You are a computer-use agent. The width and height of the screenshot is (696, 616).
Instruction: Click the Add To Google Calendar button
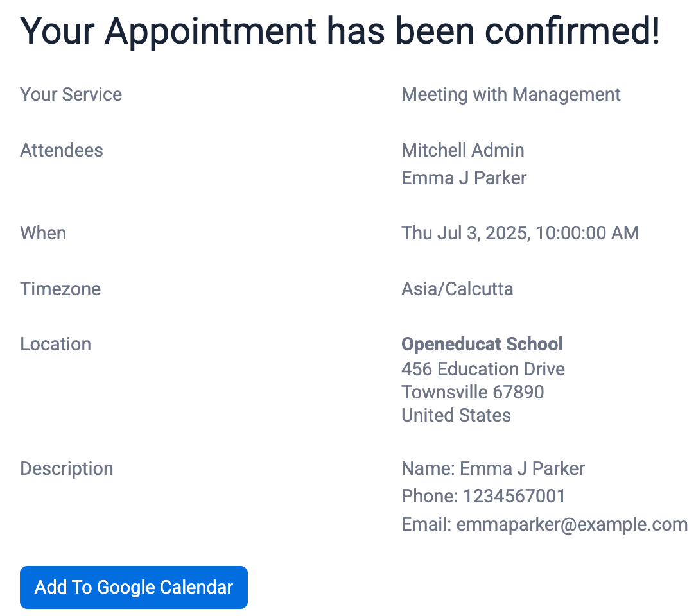134,587
